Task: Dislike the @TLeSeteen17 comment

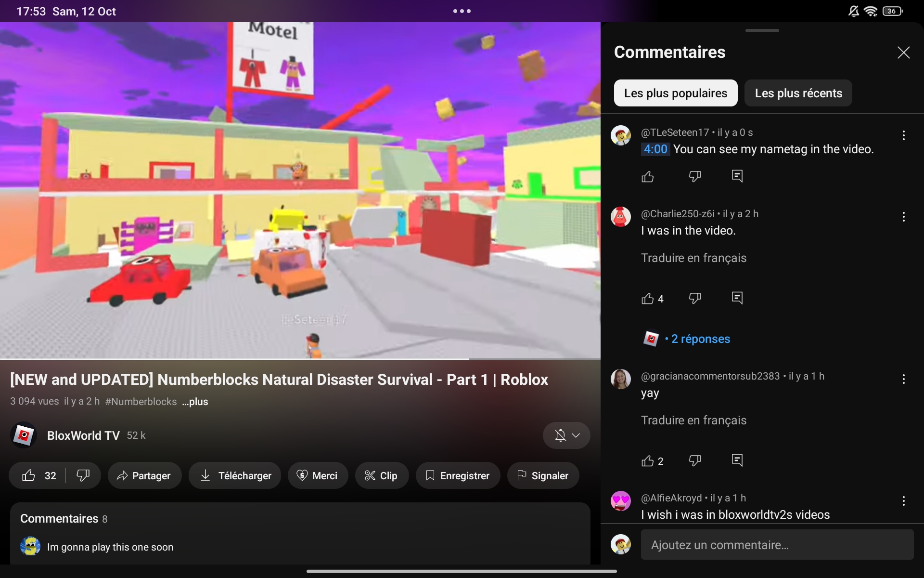Action: [695, 177]
